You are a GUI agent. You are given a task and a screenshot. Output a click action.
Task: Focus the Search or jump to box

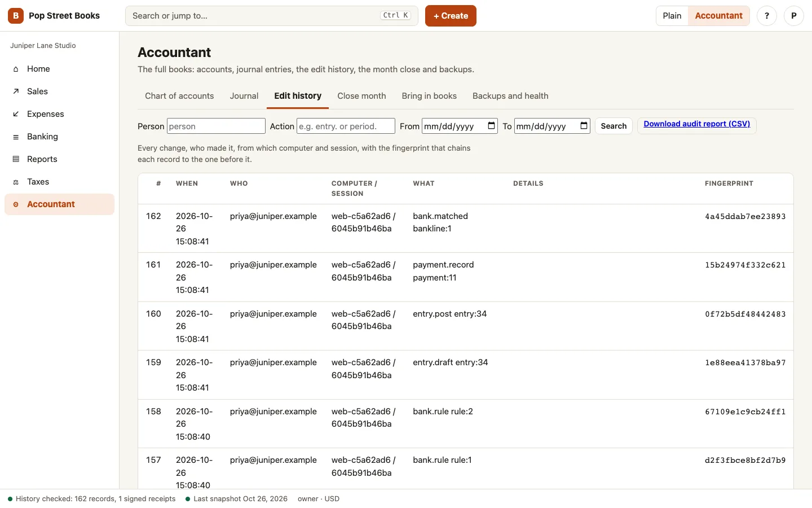tap(271, 16)
